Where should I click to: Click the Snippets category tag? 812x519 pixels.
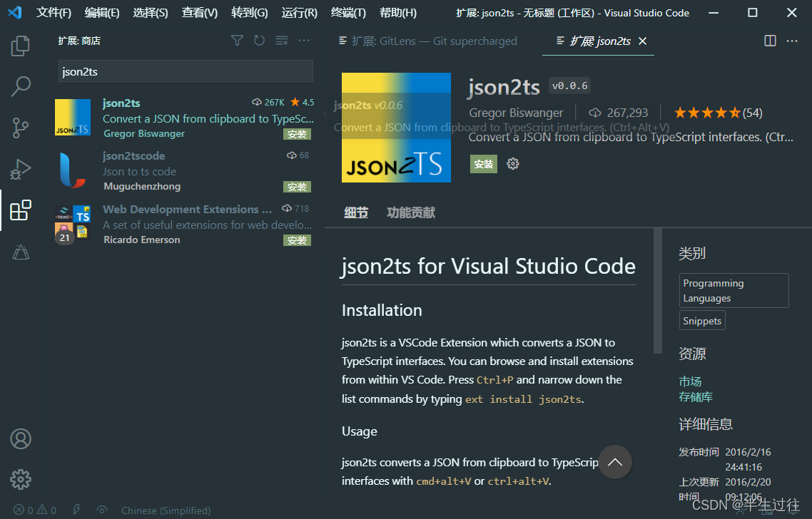(x=702, y=320)
